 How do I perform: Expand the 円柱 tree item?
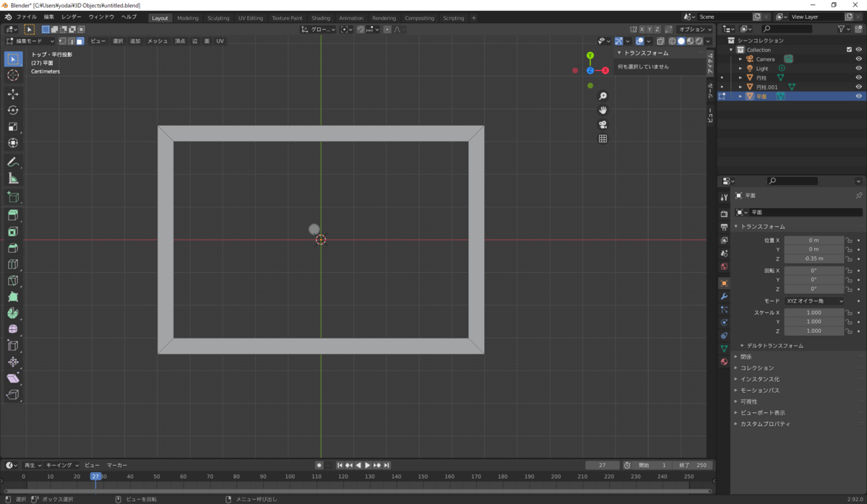[741, 77]
